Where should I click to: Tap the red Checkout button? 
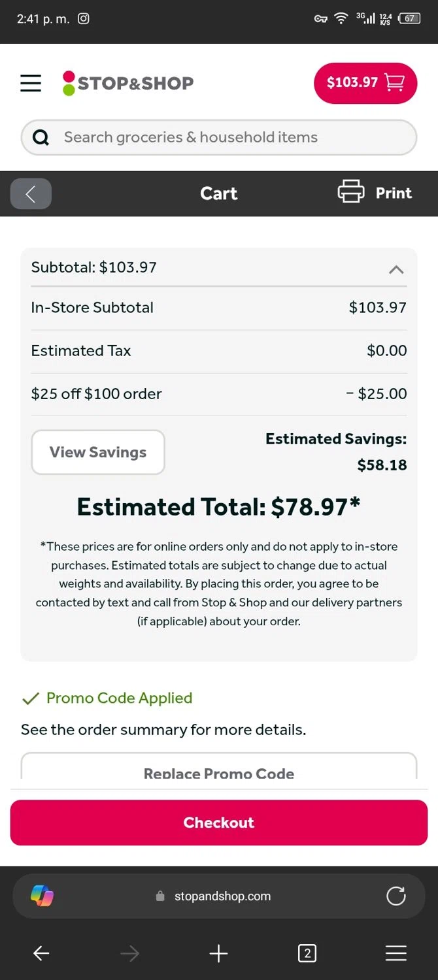click(219, 823)
